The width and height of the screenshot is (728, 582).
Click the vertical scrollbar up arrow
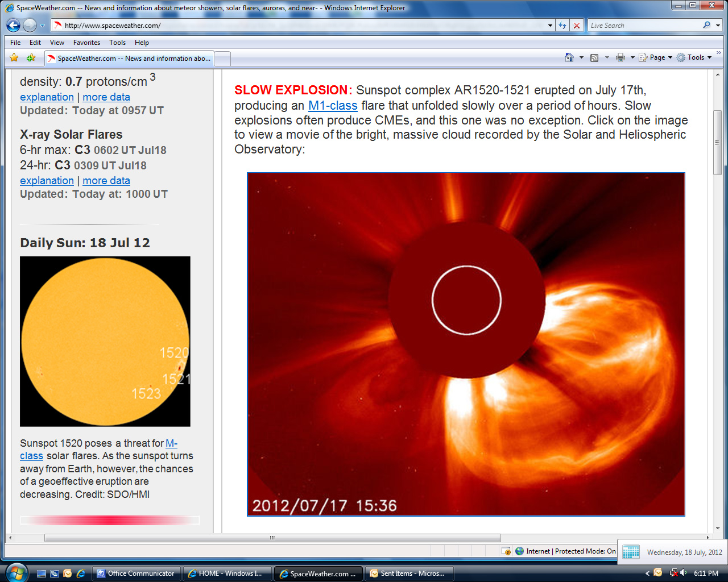718,74
